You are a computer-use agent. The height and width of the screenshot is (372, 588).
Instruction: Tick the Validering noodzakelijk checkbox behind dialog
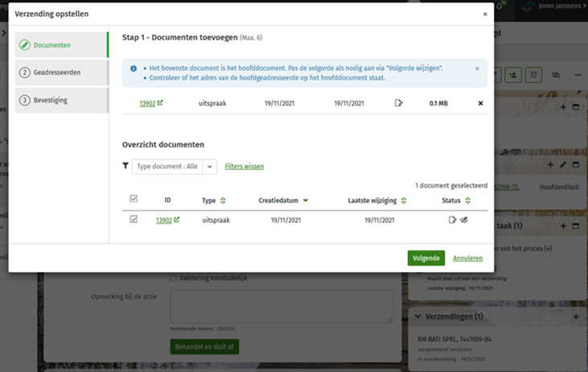(x=173, y=278)
